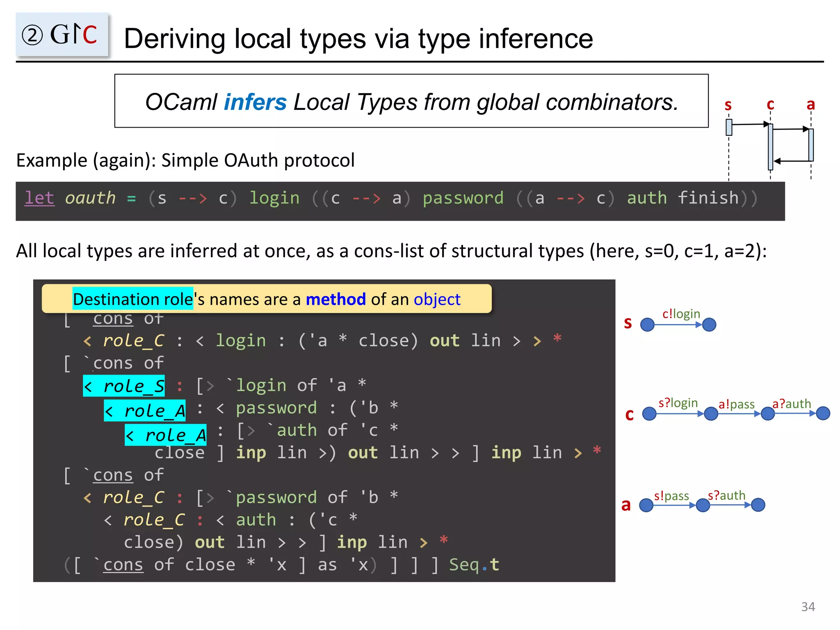840x630 pixels.
Task: Click the text 'Example (again): Simple OAuth protocol'
Action: 185,160
